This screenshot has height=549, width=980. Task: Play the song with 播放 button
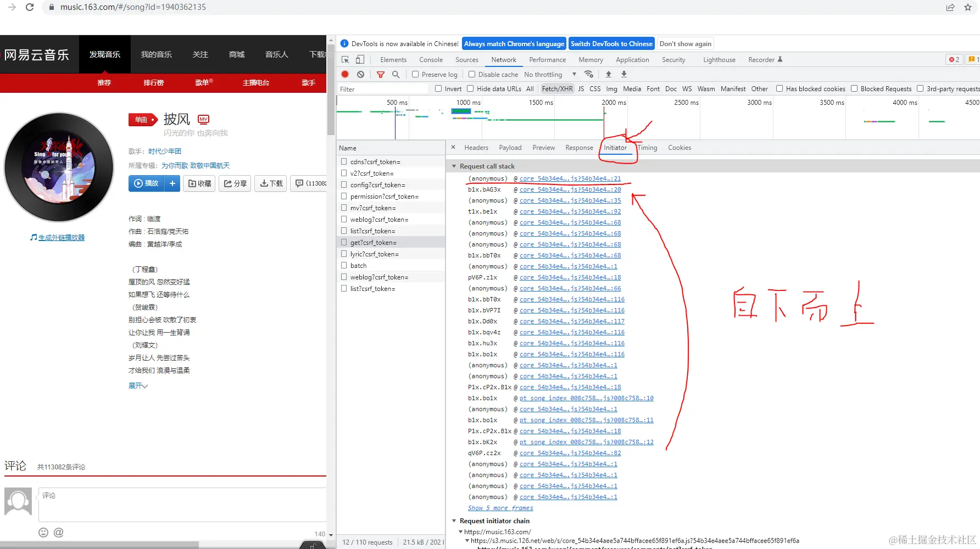click(146, 183)
